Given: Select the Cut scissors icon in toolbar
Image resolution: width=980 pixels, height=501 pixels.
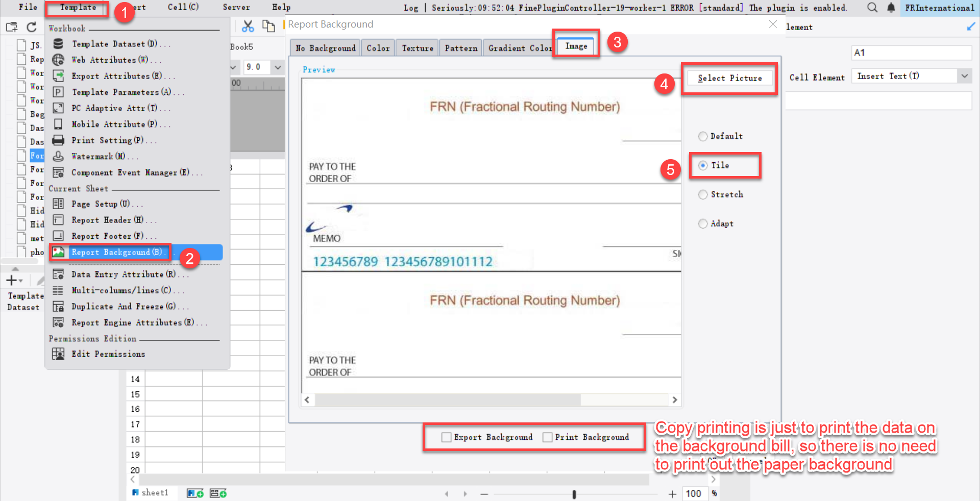Looking at the screenshot, I should point(249,27).
